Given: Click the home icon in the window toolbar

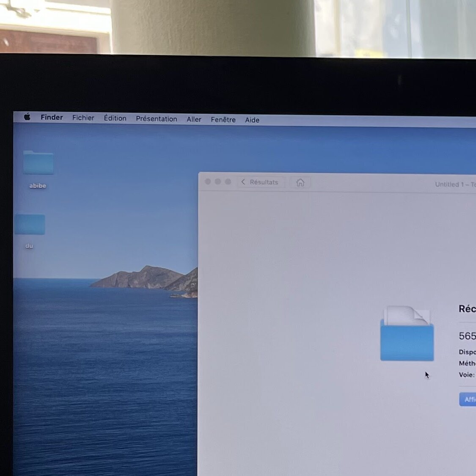Looking at the screenshot, I should pos(300,182).
